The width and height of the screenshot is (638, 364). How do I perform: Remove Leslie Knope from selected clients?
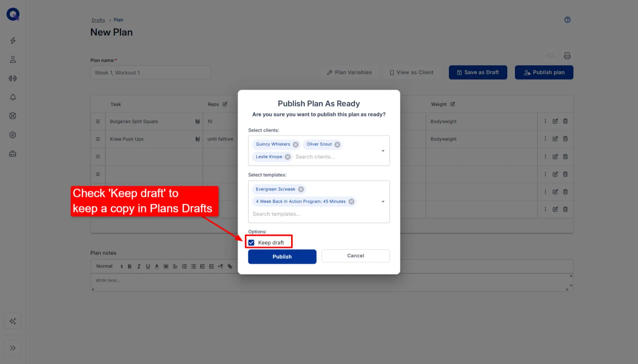287,157
